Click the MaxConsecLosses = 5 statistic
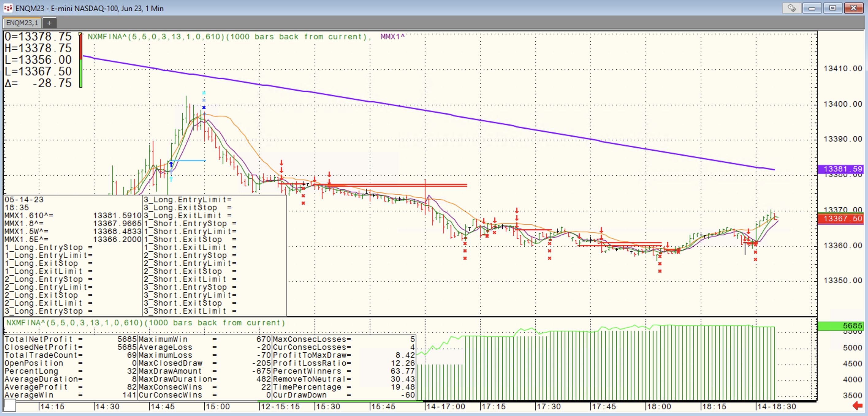The width and height of the screenshot is (868, 416). (x=344, y=339)
